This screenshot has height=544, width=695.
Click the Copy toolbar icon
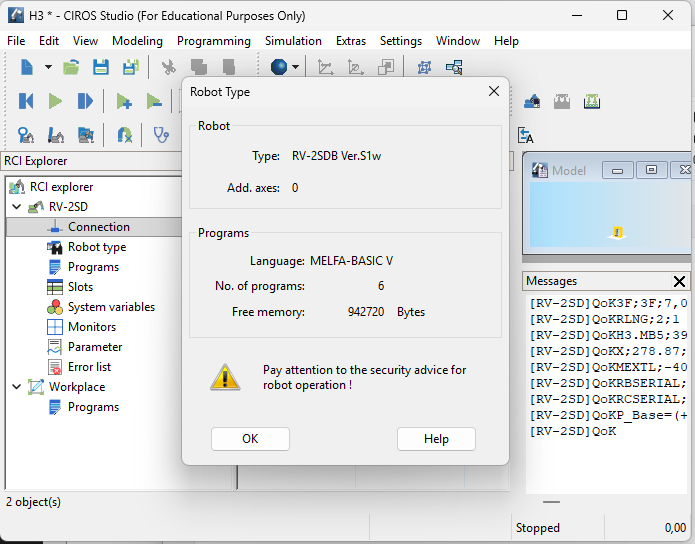[x=199, y=67]
